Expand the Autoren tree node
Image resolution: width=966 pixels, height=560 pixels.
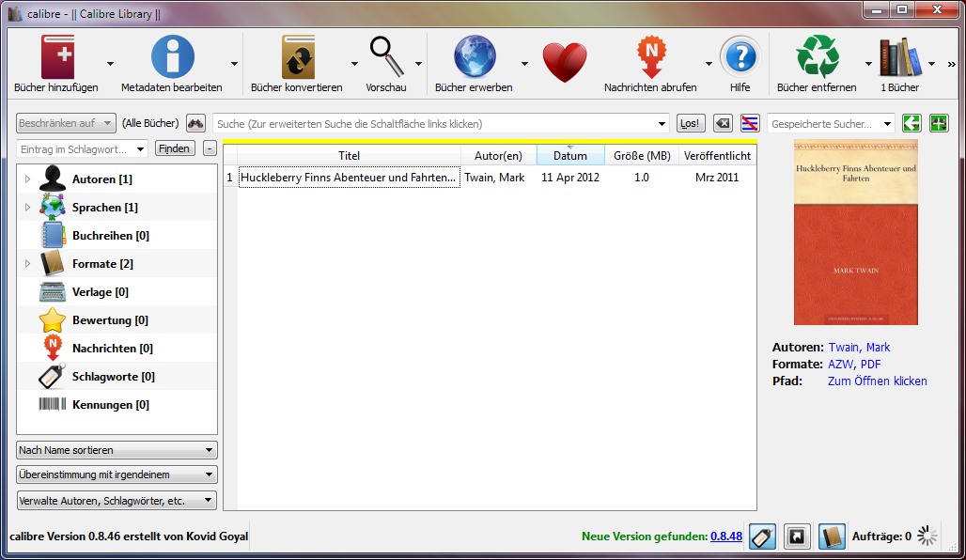27,179
